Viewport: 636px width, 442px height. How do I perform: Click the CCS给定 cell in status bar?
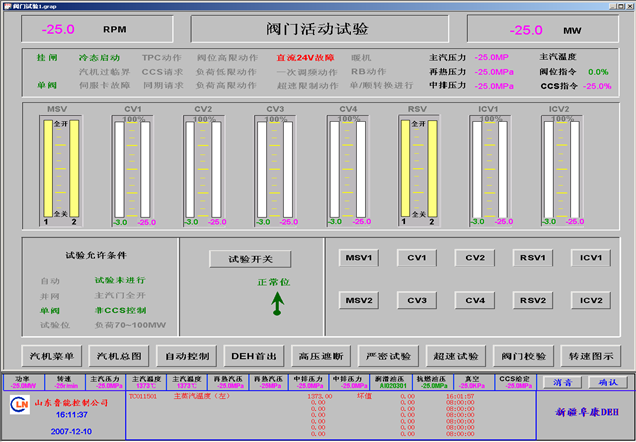515,382
